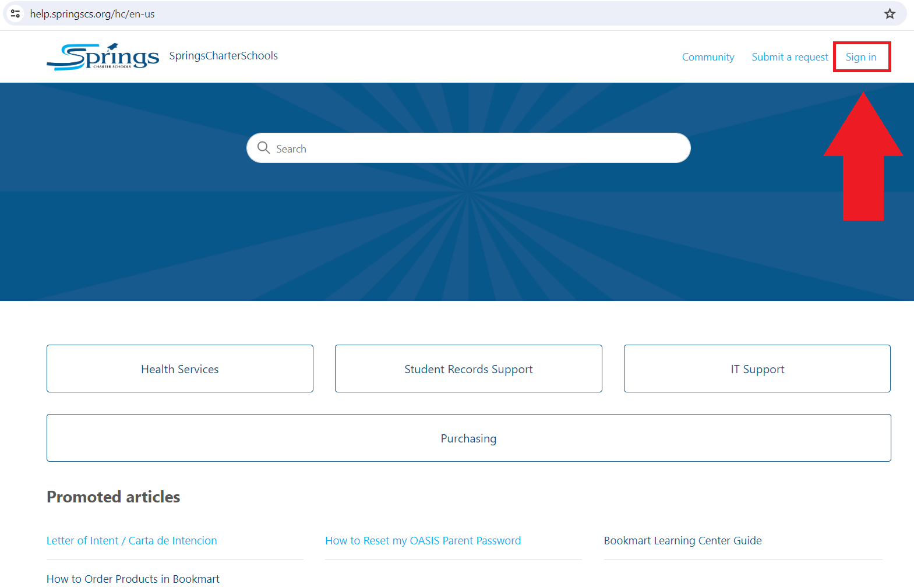Screen dimensions: 914x588
Task: Click the Sign in link
Action: [x=860, y=57]
